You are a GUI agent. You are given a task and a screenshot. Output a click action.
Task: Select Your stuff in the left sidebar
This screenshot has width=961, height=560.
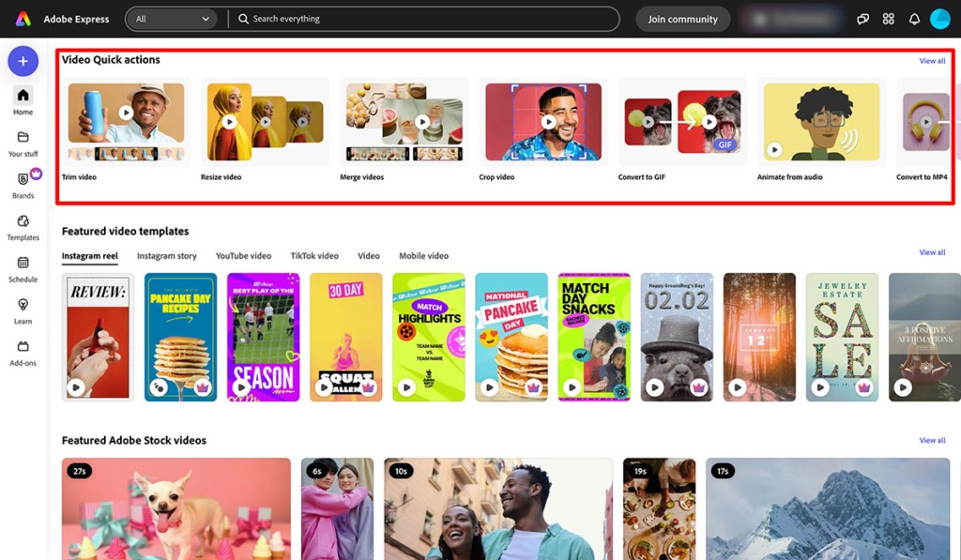(23, 138)
